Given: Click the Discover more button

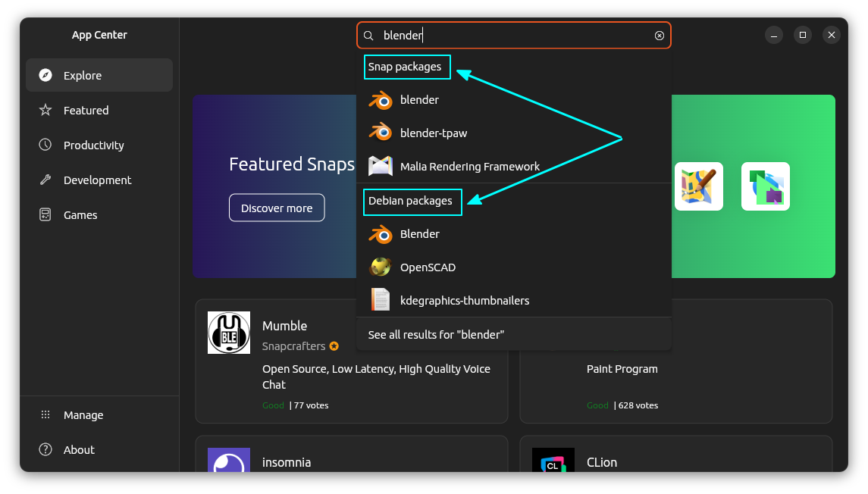Looking at the screenshot, I should (x=277, y=207).
